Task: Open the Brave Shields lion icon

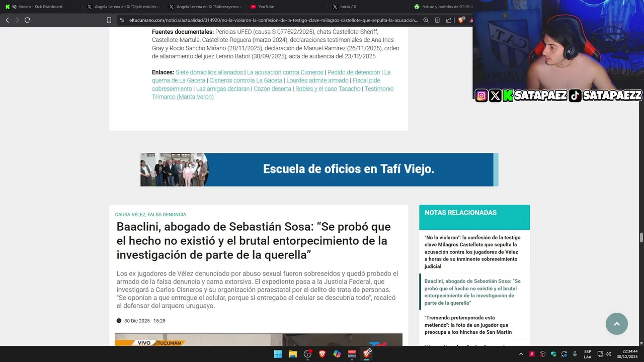Action: point(461,20)
